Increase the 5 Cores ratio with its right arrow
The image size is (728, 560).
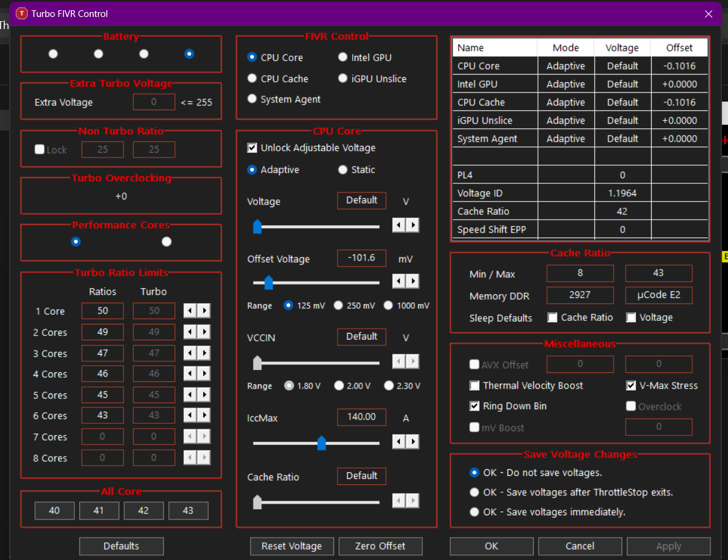click(204, 395)
